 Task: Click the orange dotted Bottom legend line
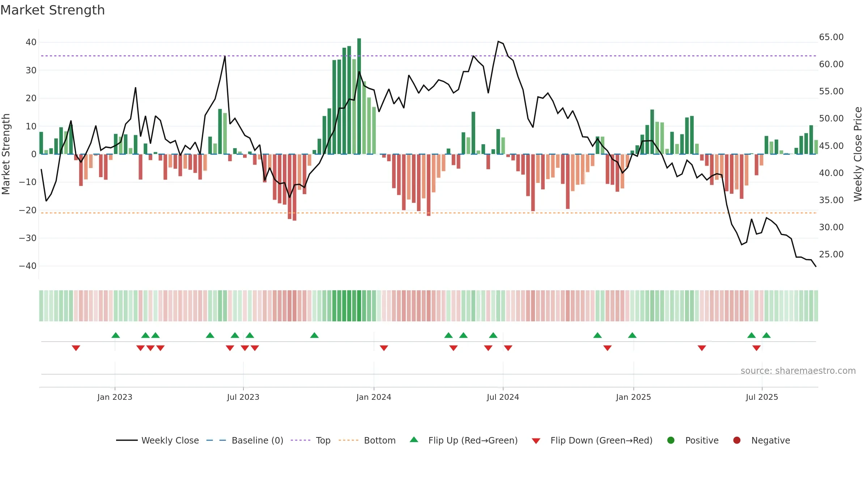point(348,440)
